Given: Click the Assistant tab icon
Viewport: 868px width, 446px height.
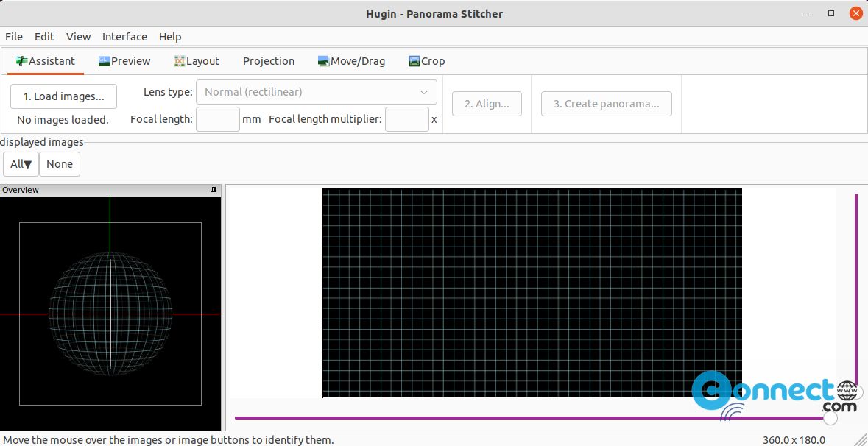Looking at the screenshot, I should point(21,61).
